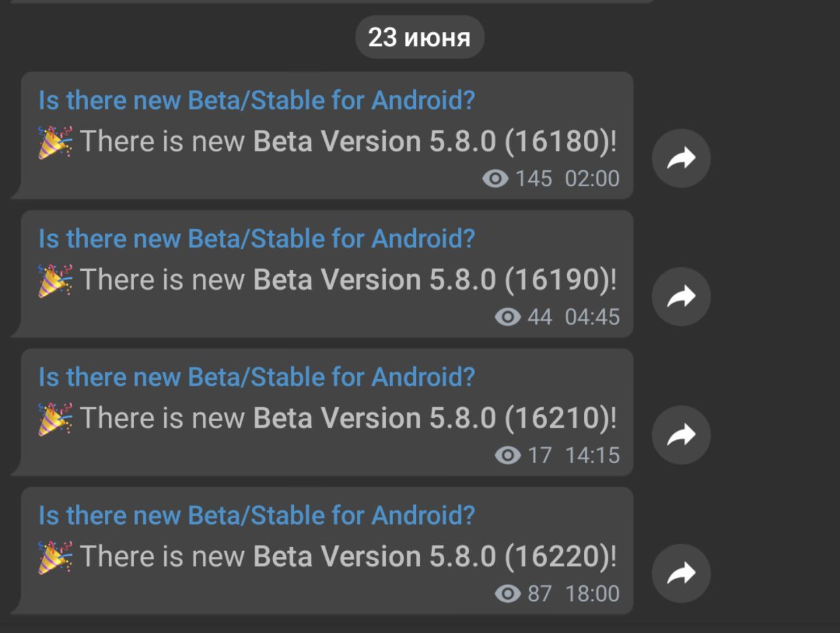This screenshot has width=840, height=633.
Task: Forward the Beta 16220 message
Action: 681,573
